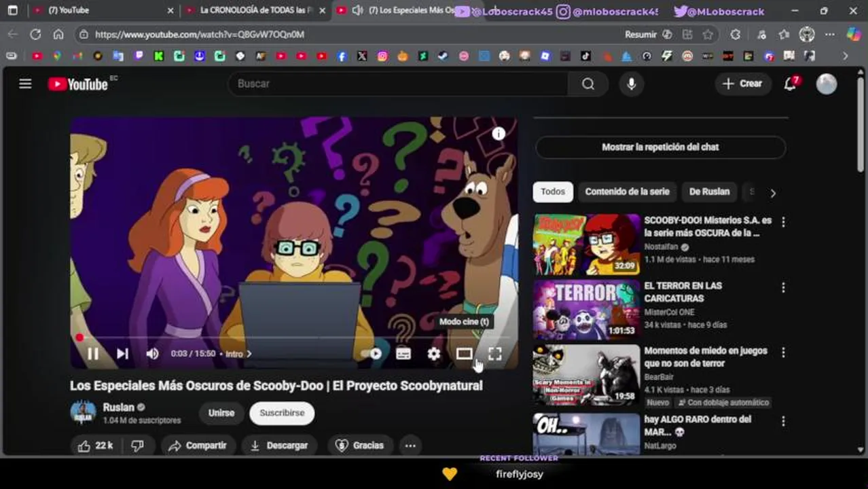Open browser settings ellipsis menu
868x489 pixels.
830,34
